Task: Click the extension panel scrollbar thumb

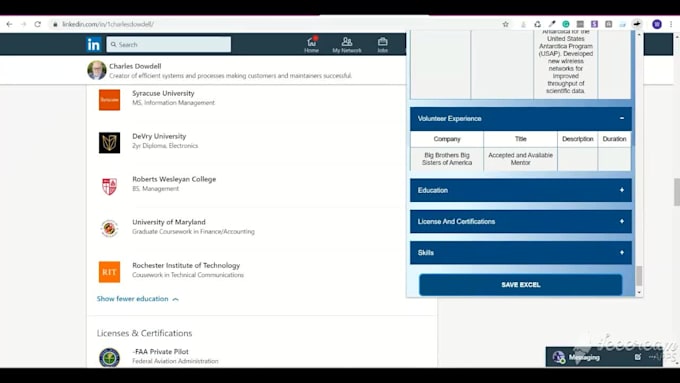Action: [x=639, y=276]
